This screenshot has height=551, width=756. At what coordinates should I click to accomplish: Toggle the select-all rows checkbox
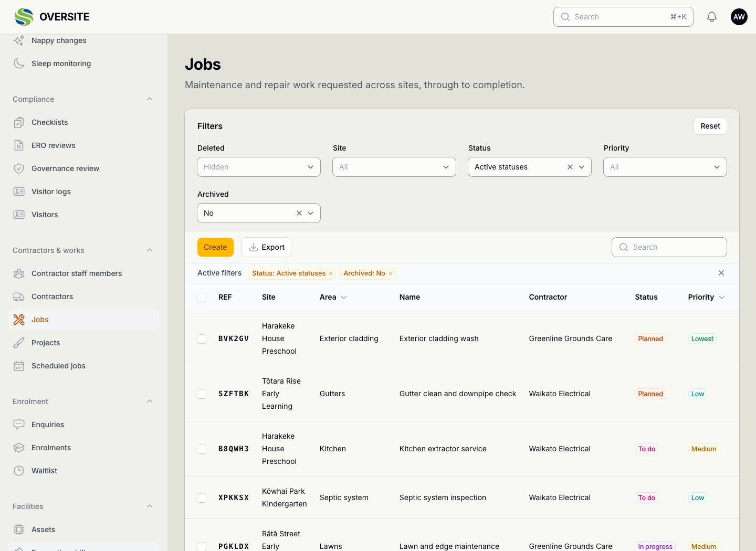[202, 298]
